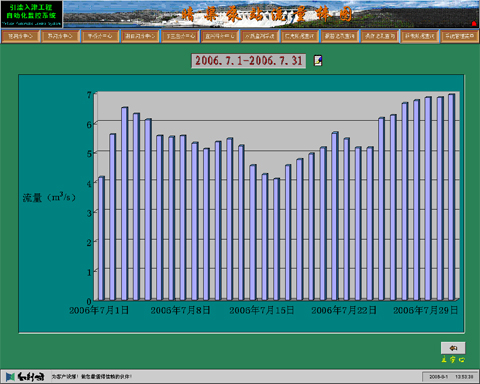Click the tallest bar at the chart's right end
Image resolution: width=480 pixels, height=384 pixels.
451,197
